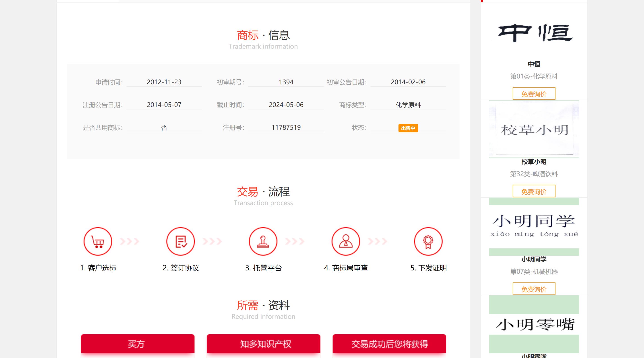The width and height of the screenshot is (644, 358).
Task: Click the 第32类-啤酒饮料 category text
Action: 534,174
